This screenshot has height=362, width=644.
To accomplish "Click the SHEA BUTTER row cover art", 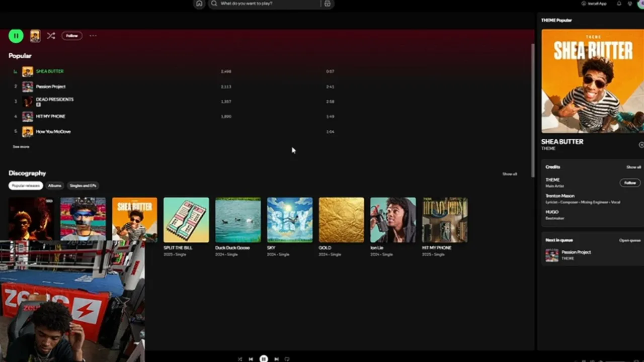I will point(28,71).
